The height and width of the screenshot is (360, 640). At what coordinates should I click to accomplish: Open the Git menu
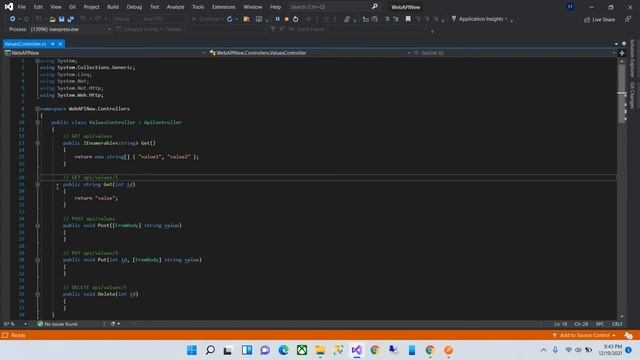(x=72, y=7)
